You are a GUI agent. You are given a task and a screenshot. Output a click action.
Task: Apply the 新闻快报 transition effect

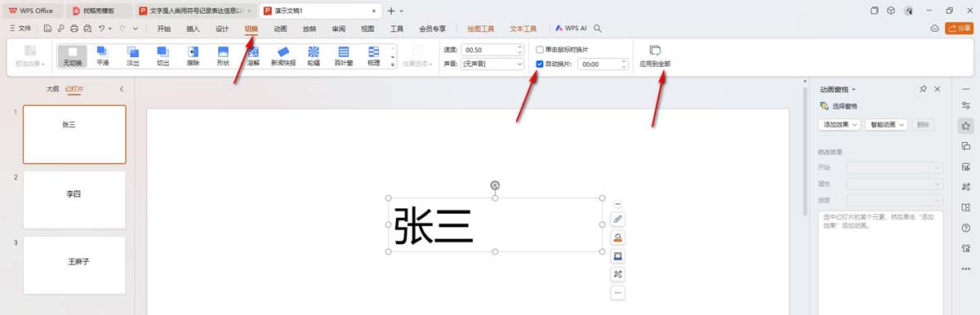point(283,55)
